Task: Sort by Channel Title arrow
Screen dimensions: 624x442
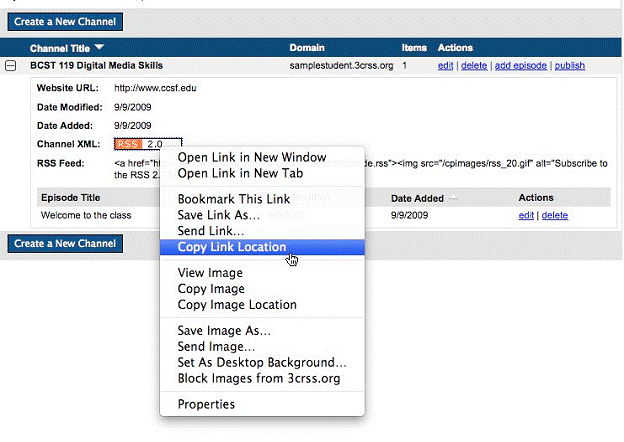Action: tap(100, 48)
